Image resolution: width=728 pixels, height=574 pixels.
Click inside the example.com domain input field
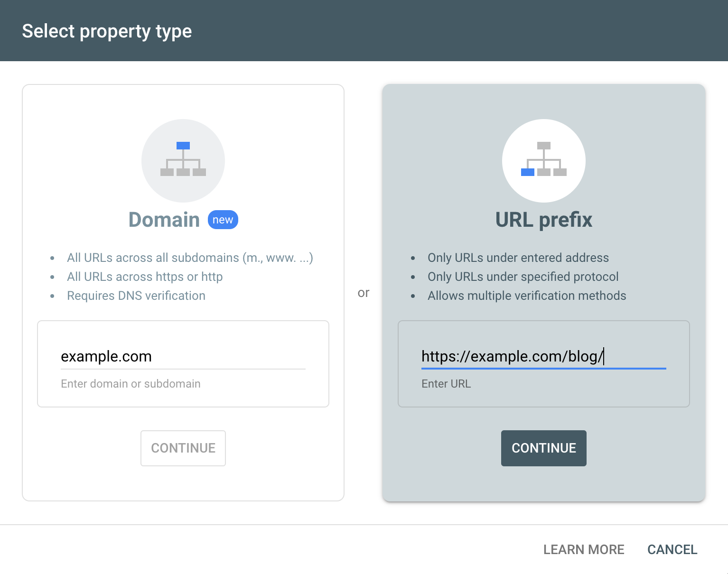pyautogui.click(x=183, y=356)
